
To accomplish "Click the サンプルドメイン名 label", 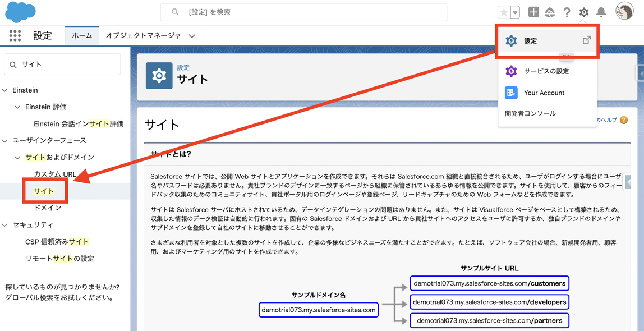I will pyautogui.click(x=319, y=295).
